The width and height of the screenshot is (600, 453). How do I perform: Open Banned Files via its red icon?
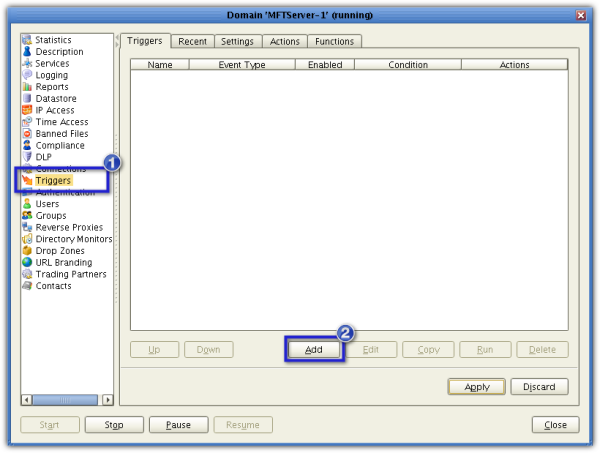[27, 134]
